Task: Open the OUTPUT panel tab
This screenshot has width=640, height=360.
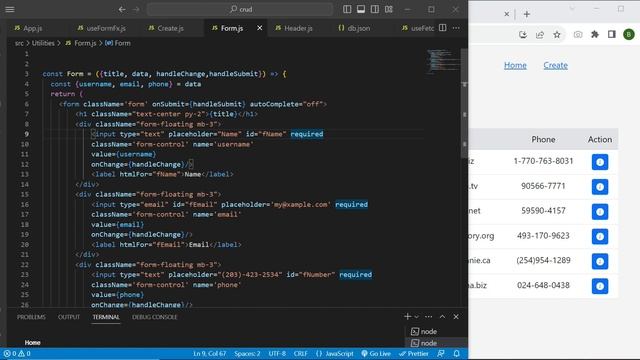Action: [x=69, y=317]
